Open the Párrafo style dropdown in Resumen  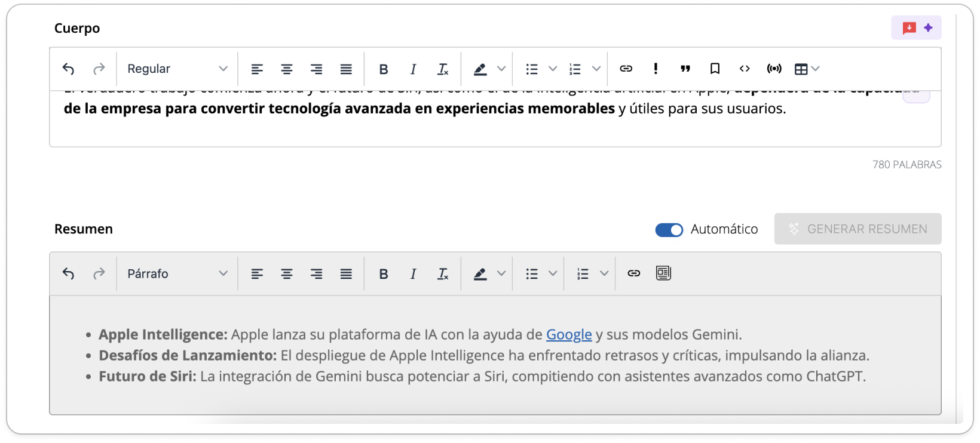177,274
